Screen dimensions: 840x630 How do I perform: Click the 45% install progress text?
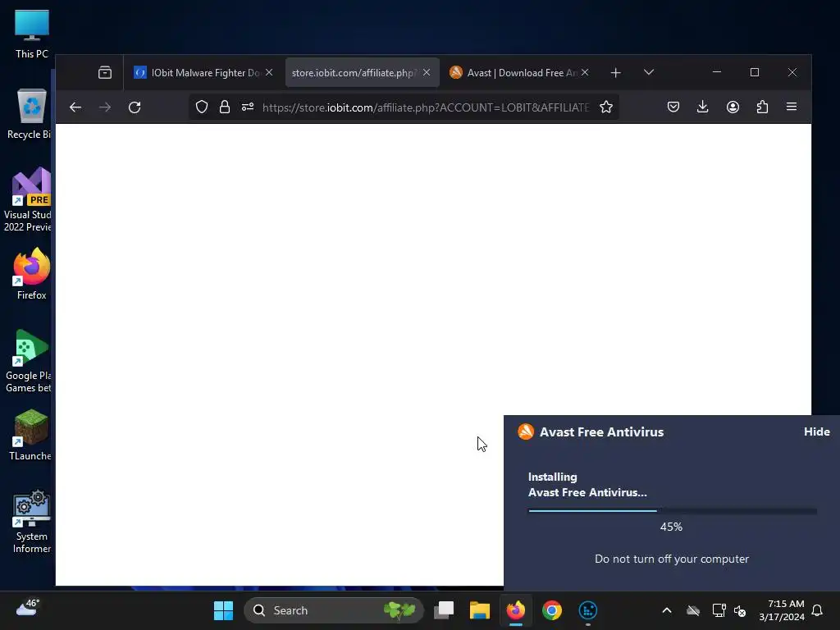(x=671, y=527)
